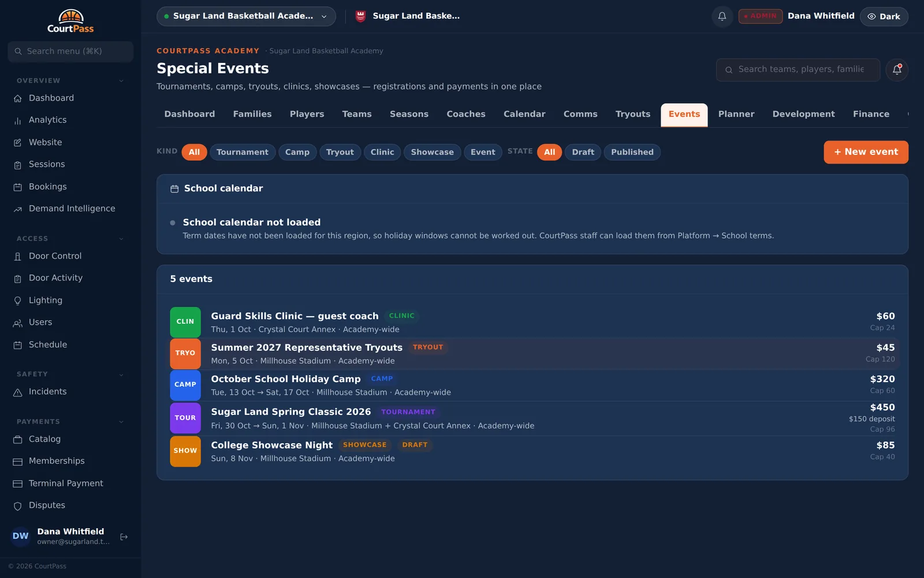Click the CourtPass basketball logo
Image resolution: width=924 pixels, height=578 pixels.
[x=70, y=21]
